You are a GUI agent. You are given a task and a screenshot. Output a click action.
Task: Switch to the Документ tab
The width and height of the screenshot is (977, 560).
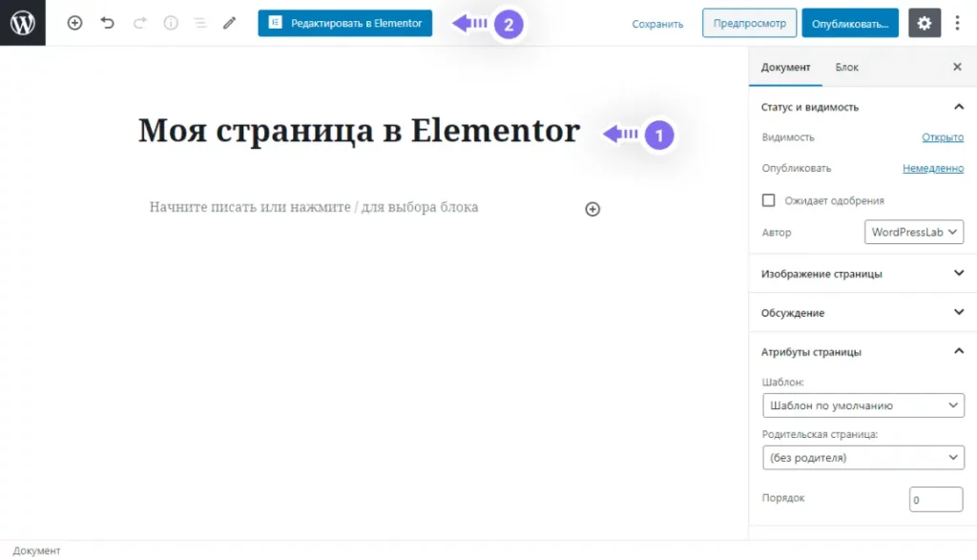tap(785, 68)
